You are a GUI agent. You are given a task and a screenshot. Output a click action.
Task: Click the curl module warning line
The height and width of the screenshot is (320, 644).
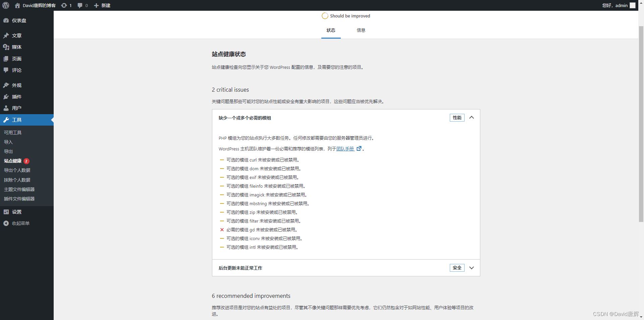(263, 160)
